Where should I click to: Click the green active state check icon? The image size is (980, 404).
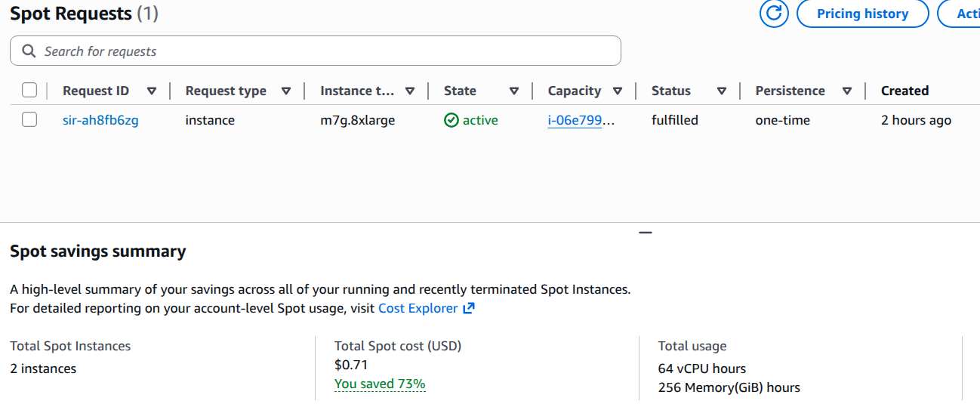451,120
